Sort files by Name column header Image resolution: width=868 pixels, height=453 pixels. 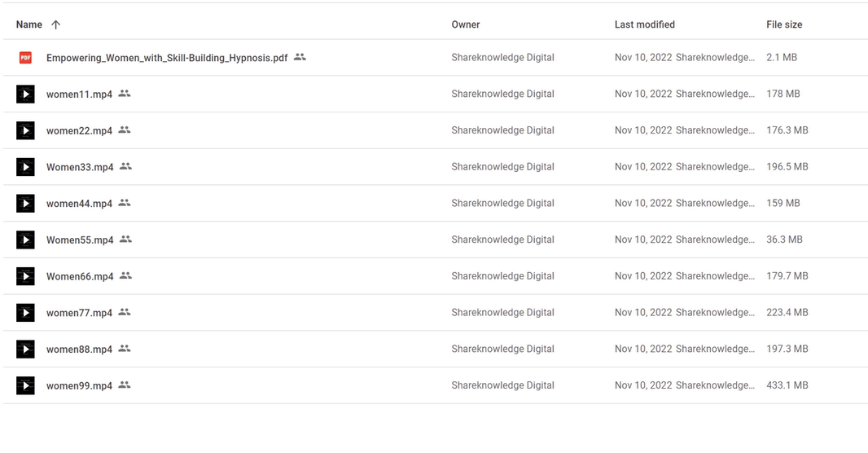[28, 24]
